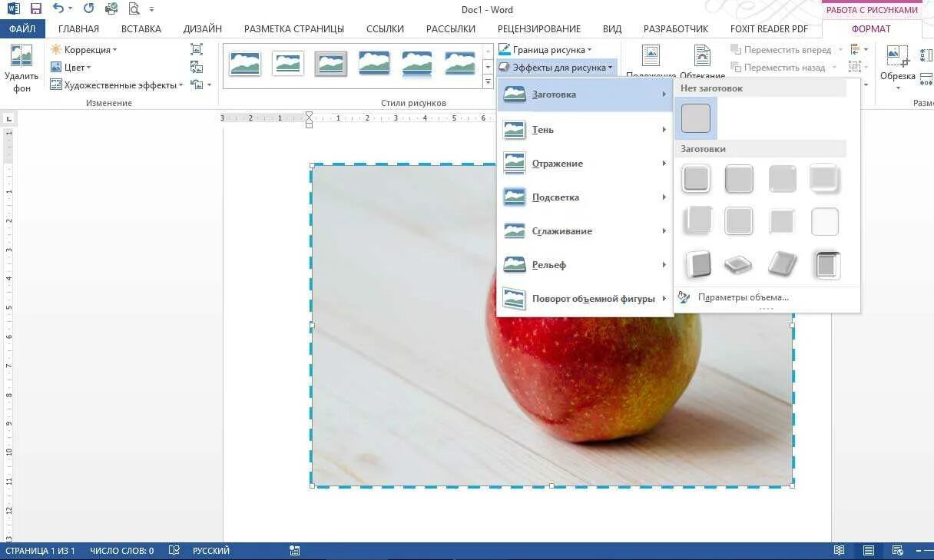934x560 pixels.
Task: Open the Коррекция dropdown
Action: click(84, 50)
